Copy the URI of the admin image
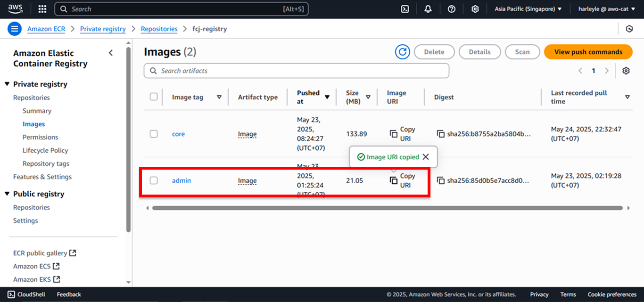The width and height of the screenshot is (644, 302). [403, 180]
